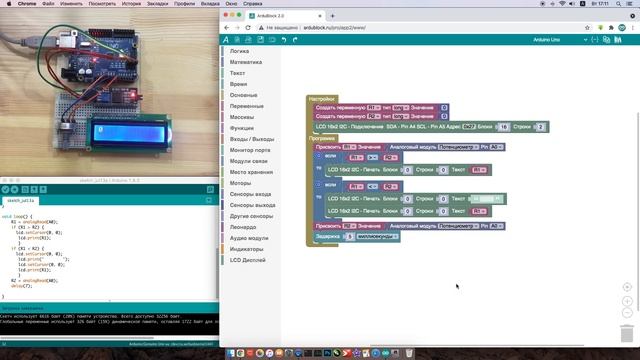
Task: Click the save icon in ArduBlock toolbar
Action: 260,40
